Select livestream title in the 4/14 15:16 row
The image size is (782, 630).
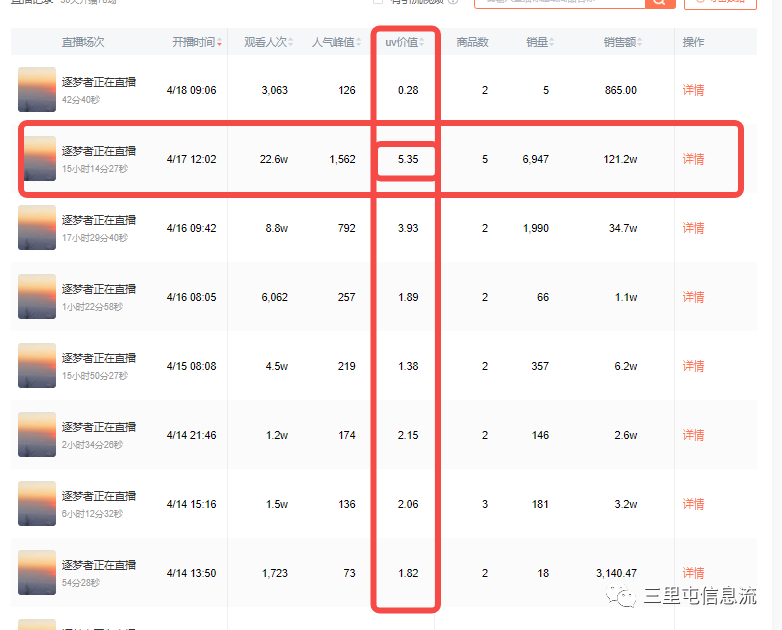99,496
